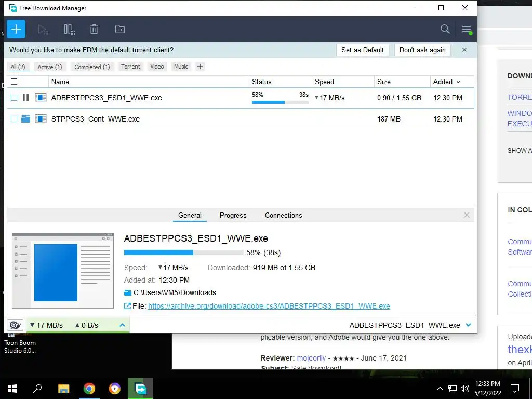Switch to the Connections details tab

click(283, 215)
